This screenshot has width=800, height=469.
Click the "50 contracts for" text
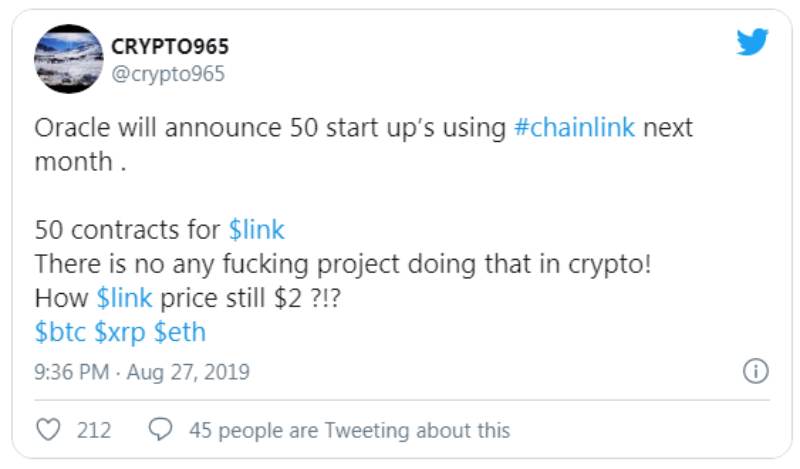128,229
